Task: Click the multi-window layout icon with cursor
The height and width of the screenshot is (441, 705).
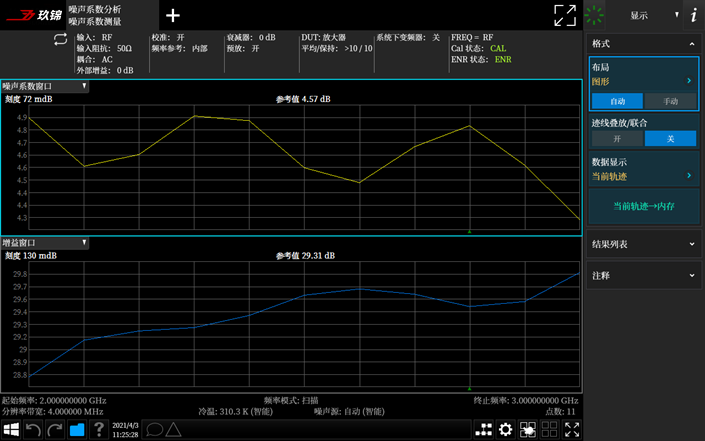Action: (527, 430)
